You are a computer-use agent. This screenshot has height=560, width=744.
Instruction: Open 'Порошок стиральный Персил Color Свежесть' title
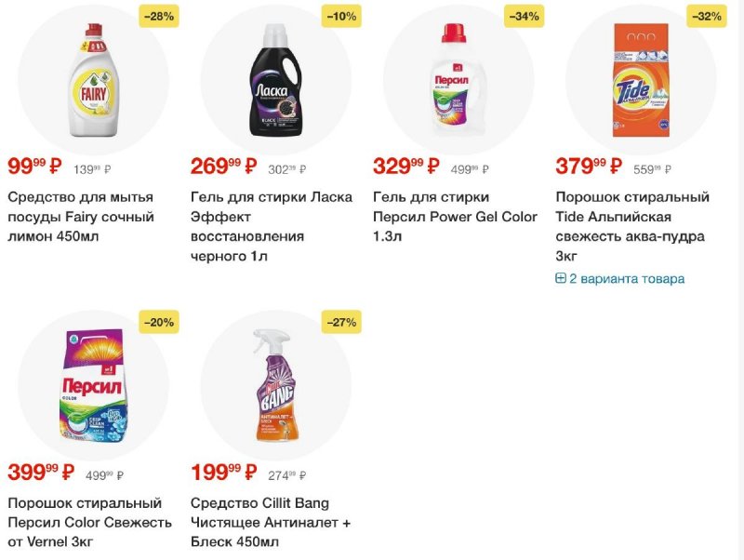point(89,522)
